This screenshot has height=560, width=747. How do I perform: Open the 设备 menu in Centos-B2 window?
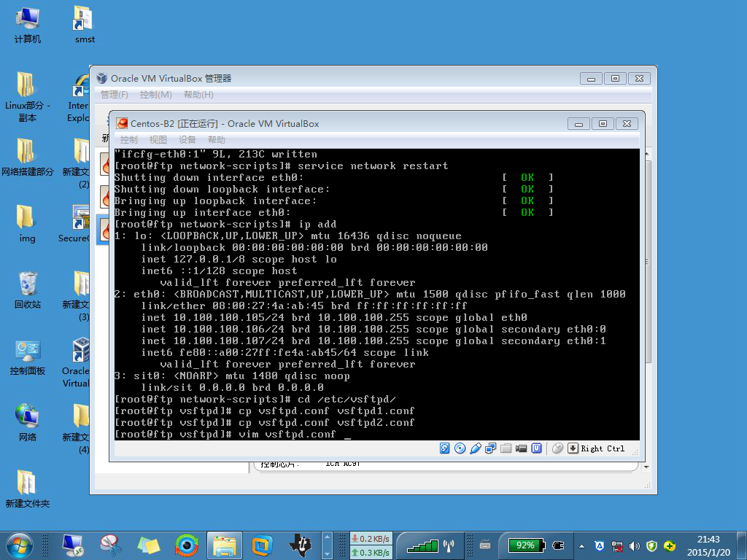point(187,139)
